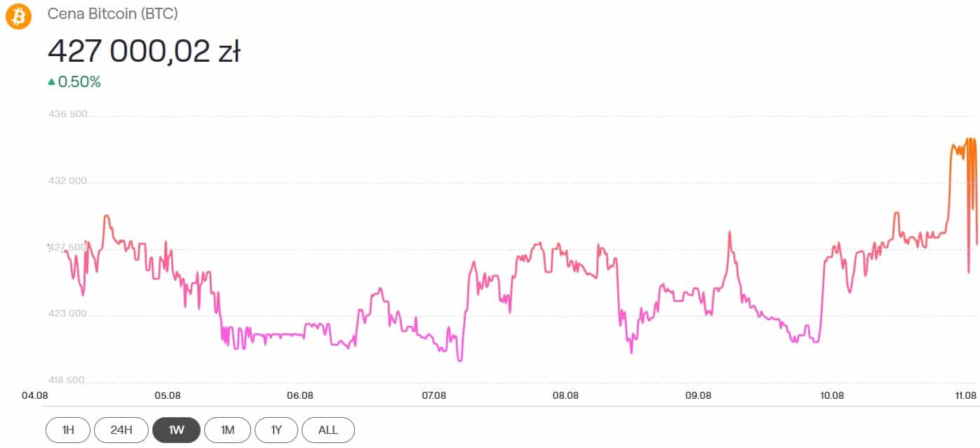Click the green up-arrow triangle icon
980x448 pixels.
(51, 82)
